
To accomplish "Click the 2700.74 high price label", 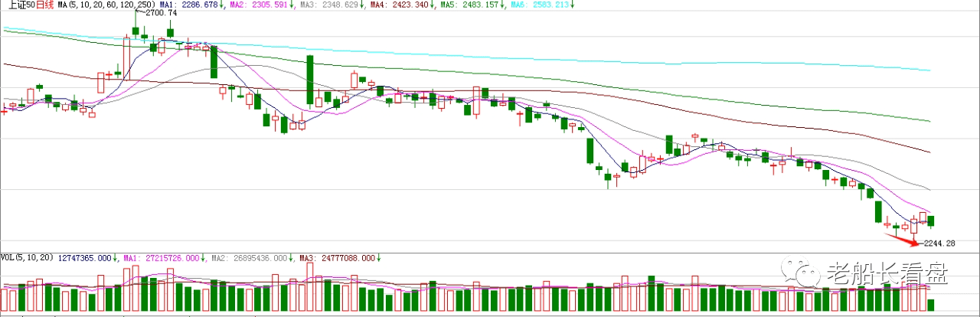I will coord(161,13).
